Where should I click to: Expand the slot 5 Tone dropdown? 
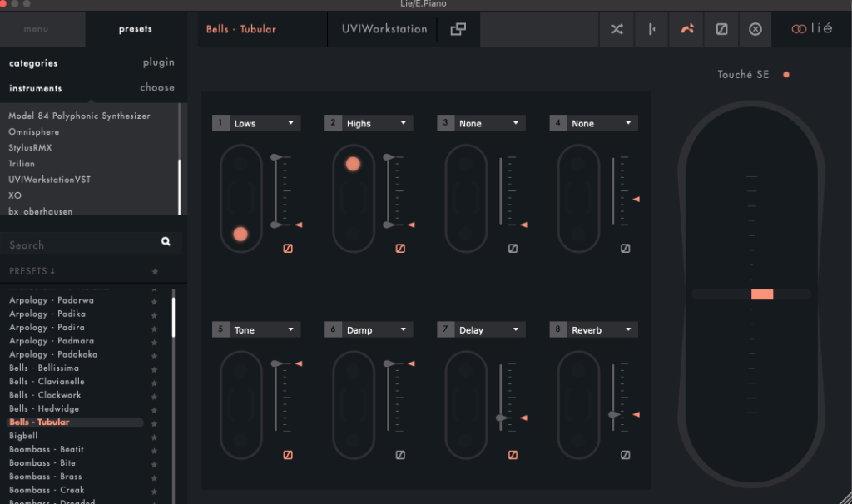255,330
